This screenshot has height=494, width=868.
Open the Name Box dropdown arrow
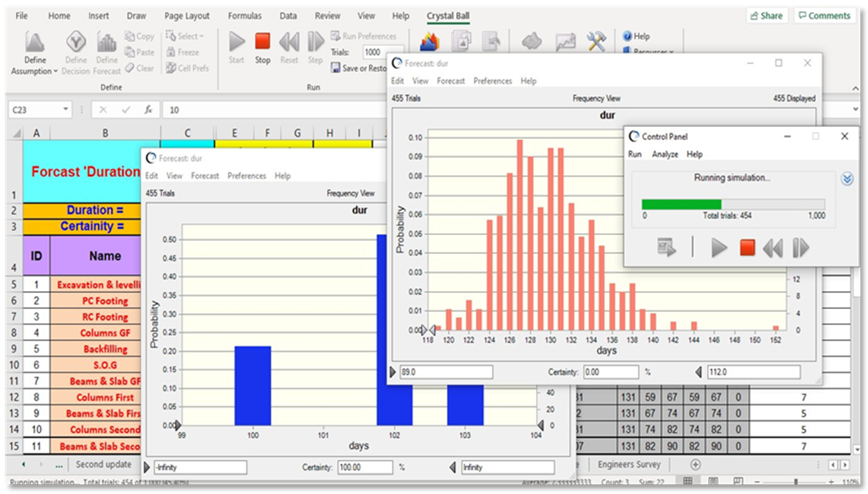click(66, 109)
